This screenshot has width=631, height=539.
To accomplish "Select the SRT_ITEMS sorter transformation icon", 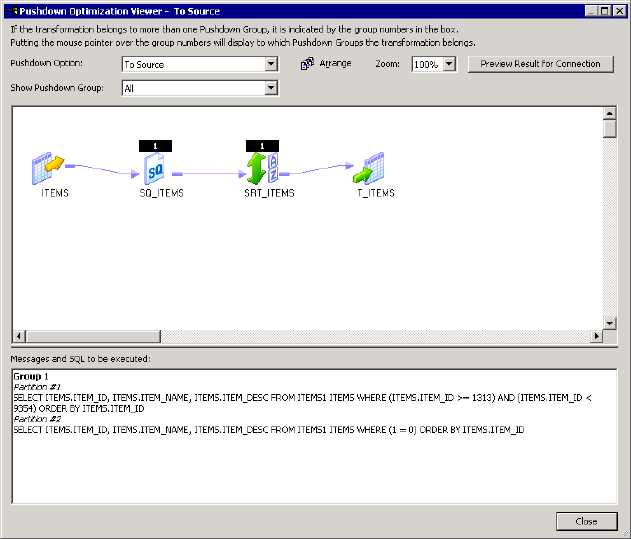I will pyautogui.click(x=262, y=168).
